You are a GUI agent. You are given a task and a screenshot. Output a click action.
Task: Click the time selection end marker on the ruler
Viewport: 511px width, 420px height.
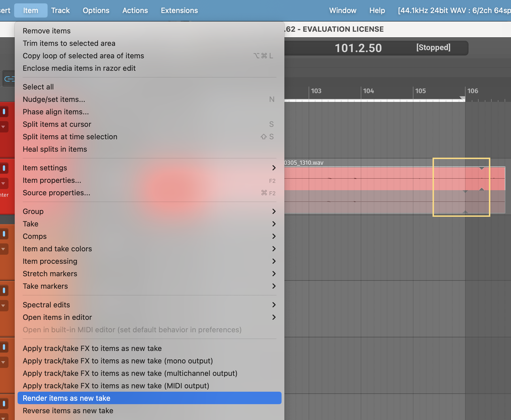(x=462, y=98)
